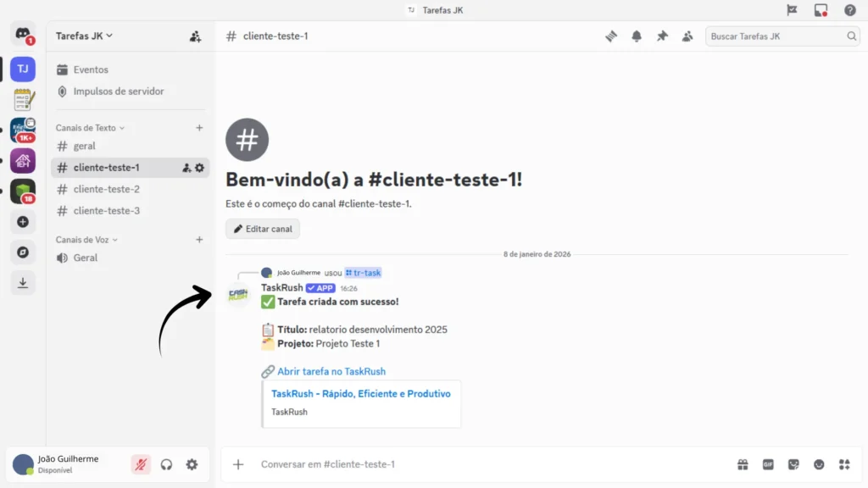
Task: Click the Editar canal button
Action: tap(262, 228)
